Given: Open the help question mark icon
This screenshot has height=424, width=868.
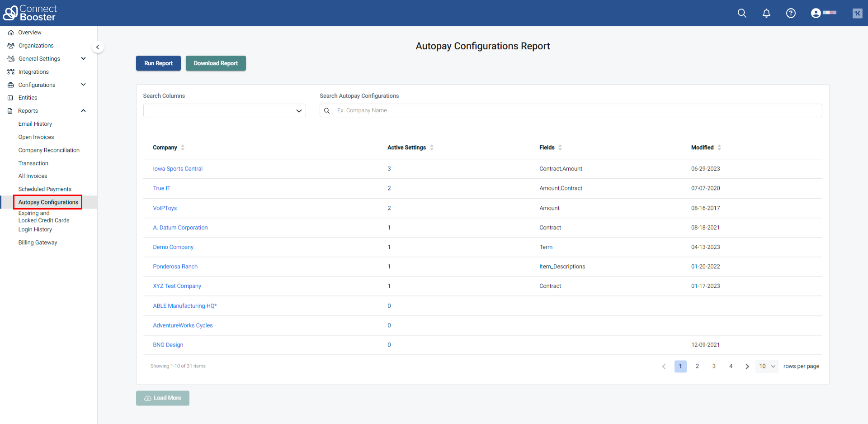Looking at the screenshot, I should pyautogui.click(x=791, y=13).
